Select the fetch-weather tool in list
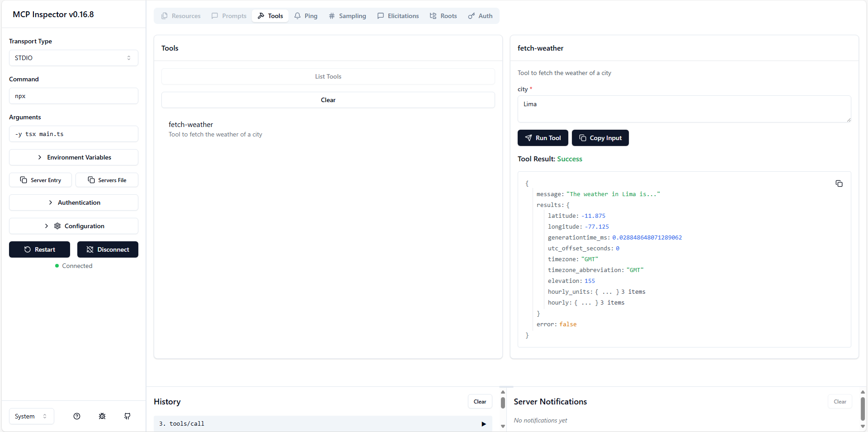 click(328, 129)
